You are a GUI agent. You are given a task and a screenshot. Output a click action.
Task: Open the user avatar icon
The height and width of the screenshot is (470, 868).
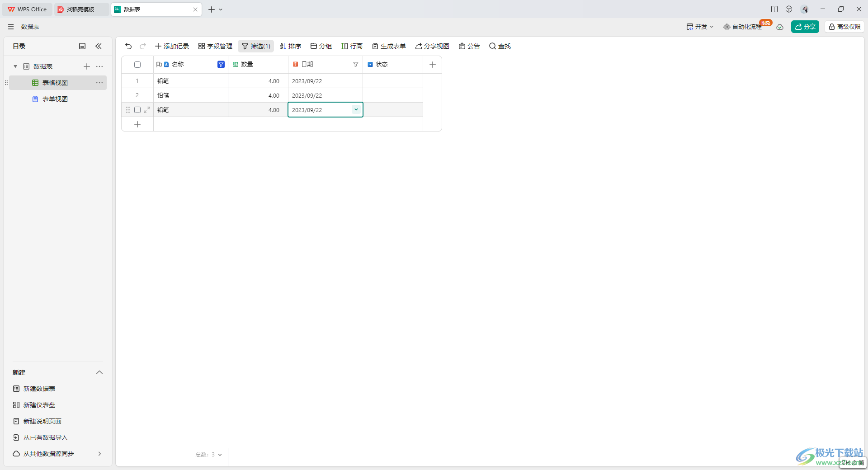pyautogui.click(x=805, y=9)
